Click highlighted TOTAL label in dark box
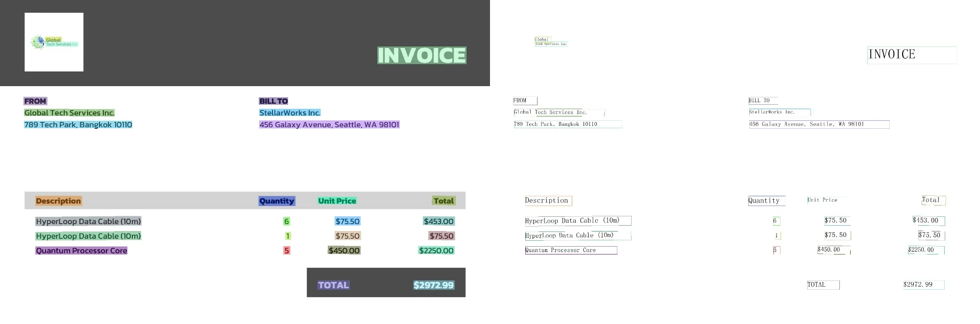980x324 pixels. (x=334, y=285)
